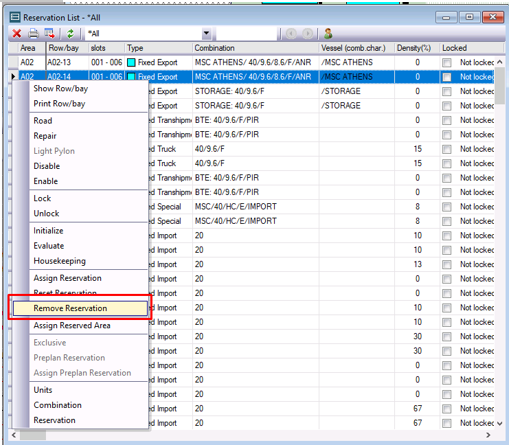
Task: Click the vertical scrollbar down arrow
Action: point(499,423)
